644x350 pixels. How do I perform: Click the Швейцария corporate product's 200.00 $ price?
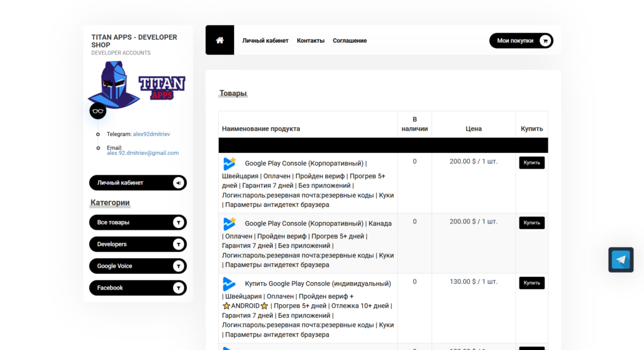(x=474, y=162)
